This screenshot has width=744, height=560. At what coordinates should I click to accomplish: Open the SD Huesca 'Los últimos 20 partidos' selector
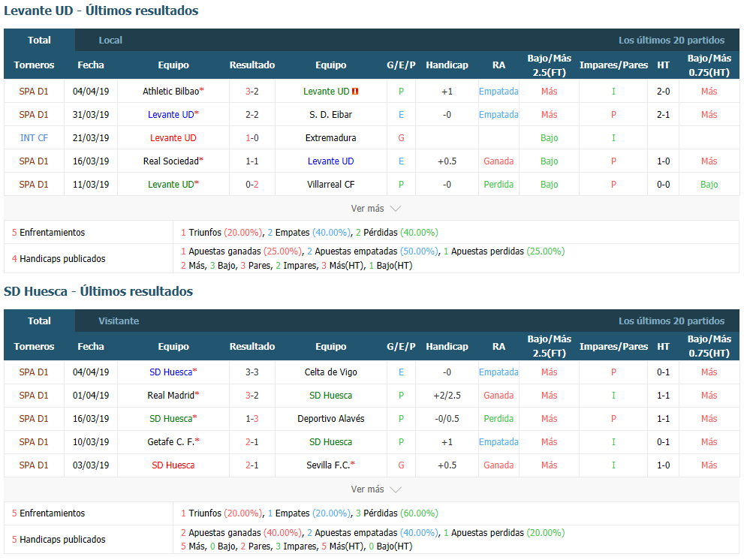[671, 321]
